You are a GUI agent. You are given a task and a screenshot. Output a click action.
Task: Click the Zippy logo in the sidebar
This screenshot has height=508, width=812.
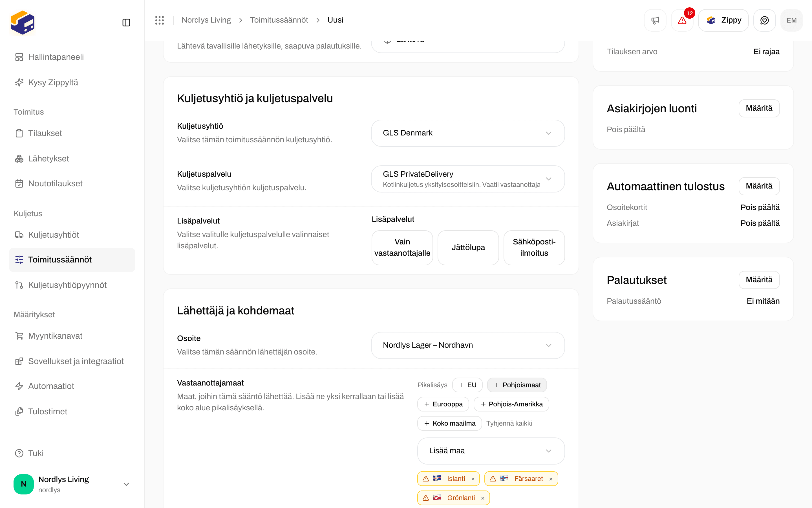23,23
